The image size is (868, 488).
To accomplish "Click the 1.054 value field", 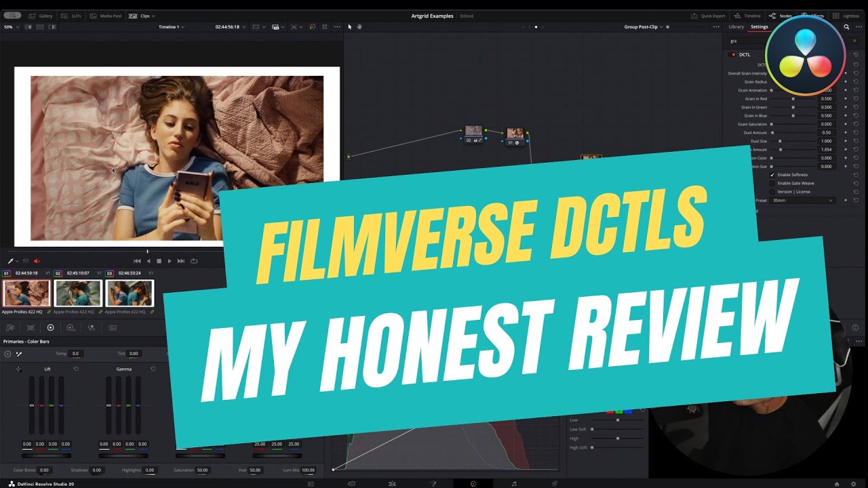I will (827, 150).
